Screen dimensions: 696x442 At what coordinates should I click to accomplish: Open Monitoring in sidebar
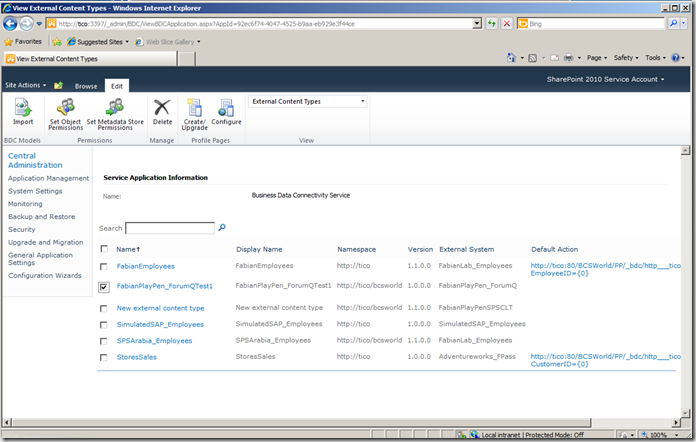coord(25,204)
